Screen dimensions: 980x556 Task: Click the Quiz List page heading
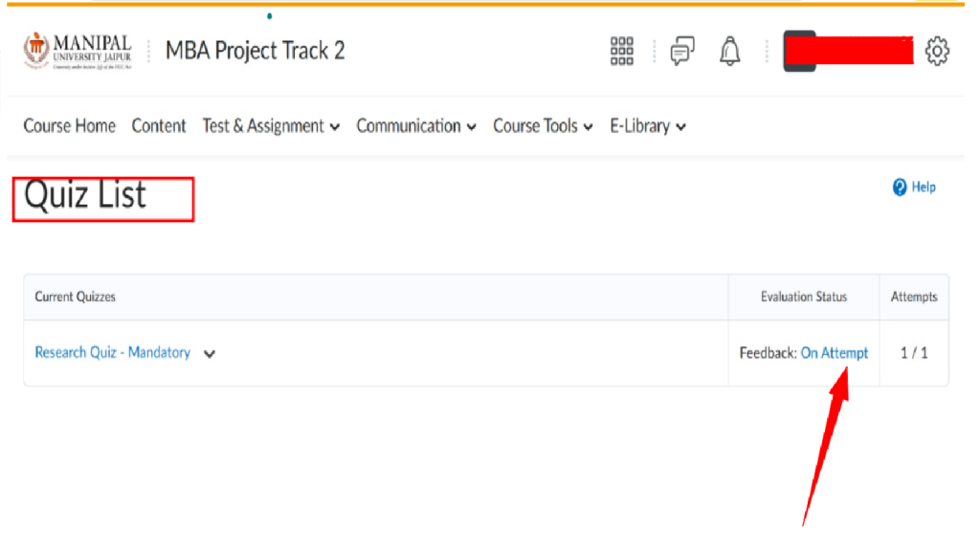pyautogui.click(x=85, y=196)
